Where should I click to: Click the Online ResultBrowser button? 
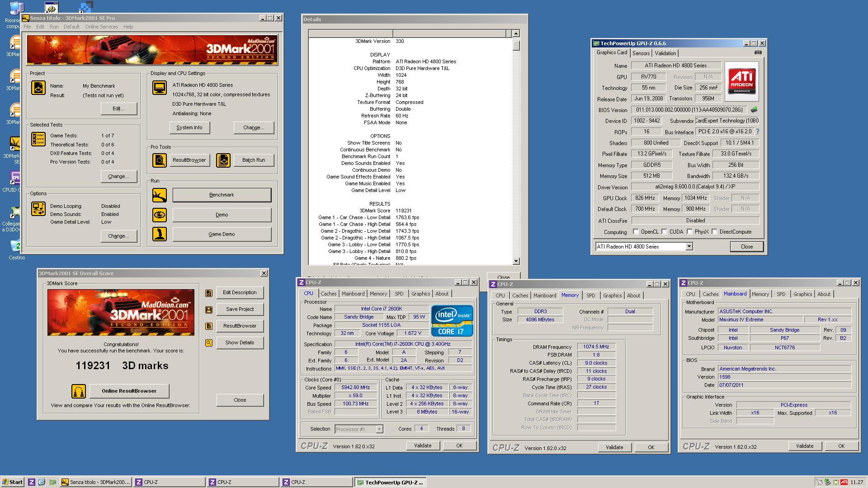pyautogui.click(x=129, y=391)
